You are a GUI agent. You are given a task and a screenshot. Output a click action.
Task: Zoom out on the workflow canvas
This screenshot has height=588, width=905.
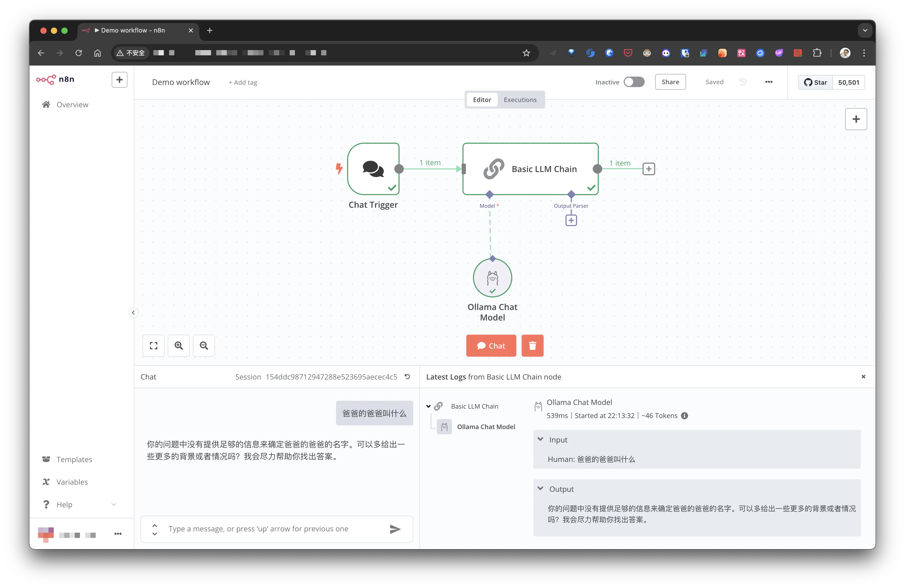204,345
